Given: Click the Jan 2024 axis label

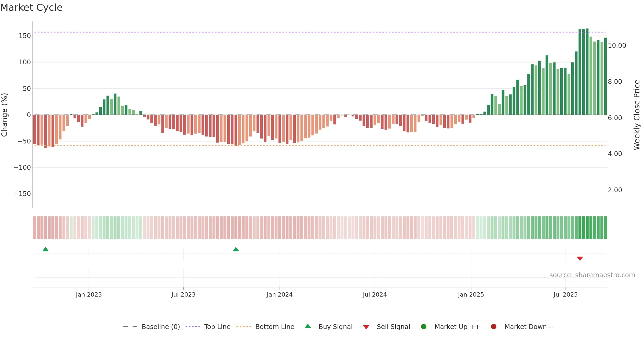Looking at the screenshot, I should [x=280, y=295].
